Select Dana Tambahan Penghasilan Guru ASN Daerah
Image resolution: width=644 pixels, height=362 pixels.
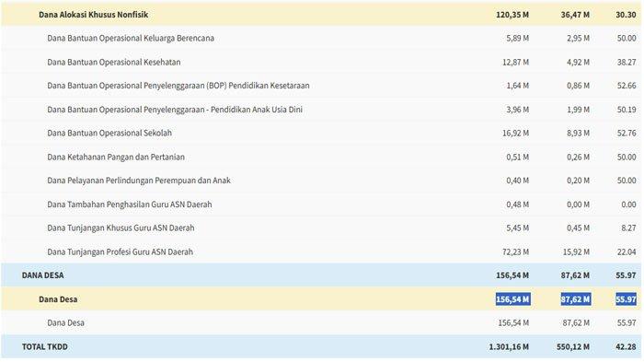click(130, 204)
